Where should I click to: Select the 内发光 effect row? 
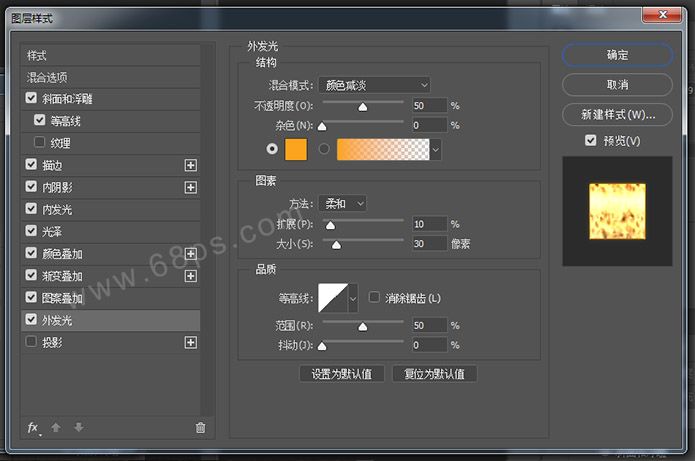pyautogui.click(x=111, y=210)
